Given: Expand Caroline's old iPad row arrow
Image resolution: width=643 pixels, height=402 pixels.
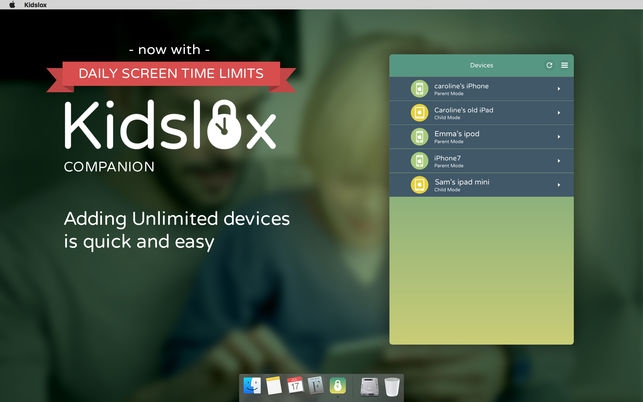Looking at the screenshot, I should click(559, 113).
